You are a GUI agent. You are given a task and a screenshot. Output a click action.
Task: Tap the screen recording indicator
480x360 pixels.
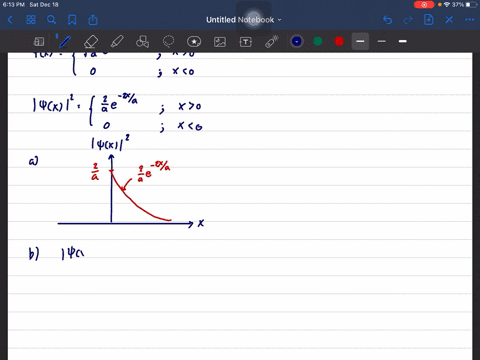point(424,5)
